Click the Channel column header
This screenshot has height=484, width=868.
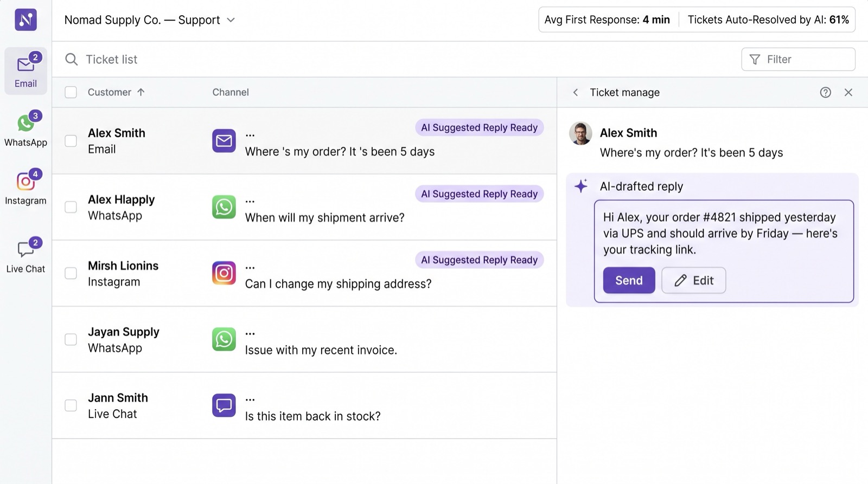click(x=231, y=92)
